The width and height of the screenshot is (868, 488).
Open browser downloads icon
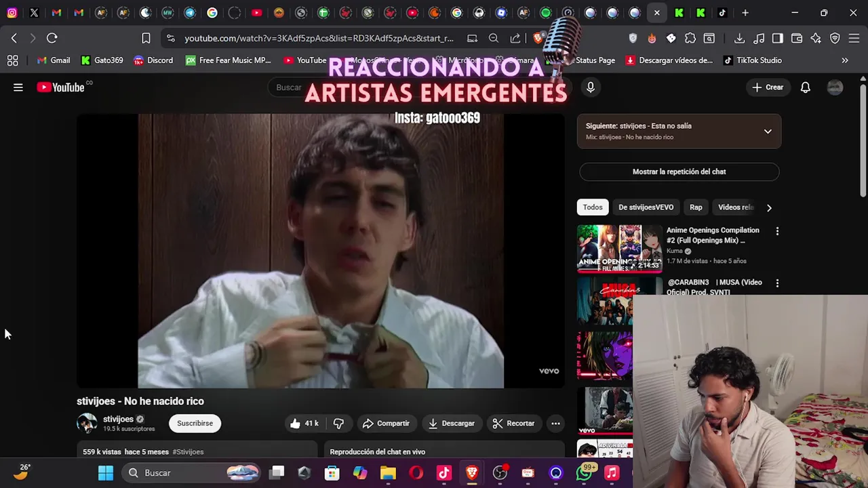pos(739,39)
